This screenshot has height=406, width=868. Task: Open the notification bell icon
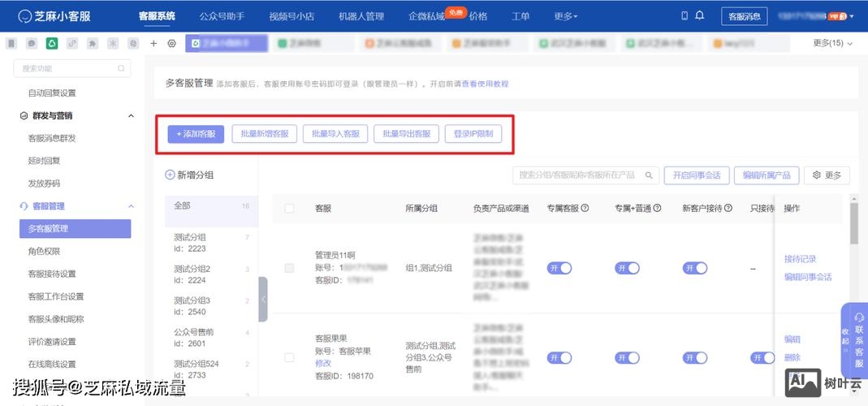[x=700, y=15]
